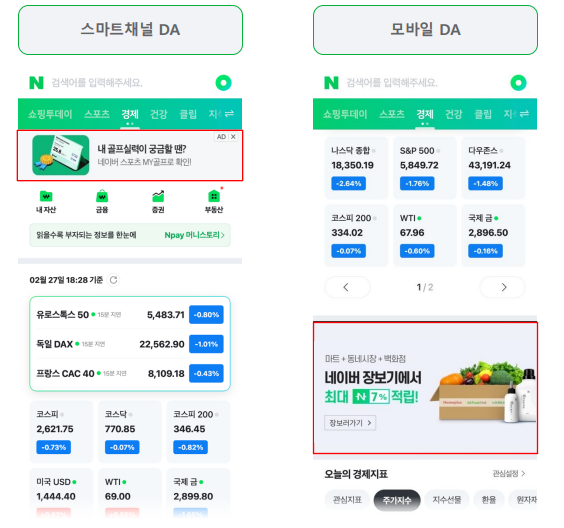Tap Naver N logo in right phone
Screen dimensions: 564x528
click(331, 83)
